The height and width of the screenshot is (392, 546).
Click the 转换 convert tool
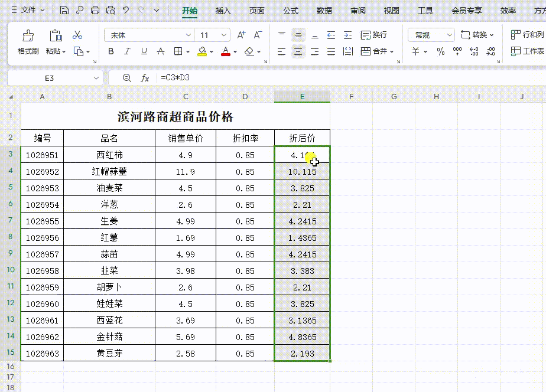(x=477, y=35)
